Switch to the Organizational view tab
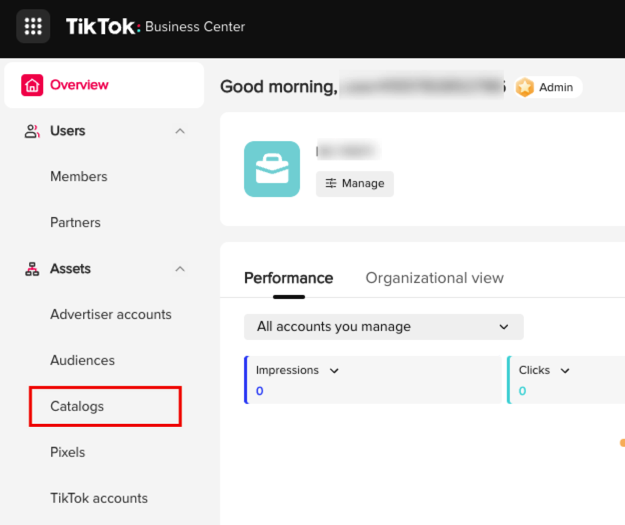The width and height of the screenshot is (625, 525). click(434, 278)
